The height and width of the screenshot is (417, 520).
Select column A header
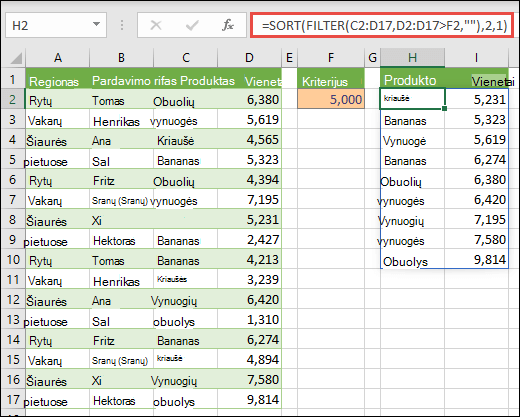57,58
